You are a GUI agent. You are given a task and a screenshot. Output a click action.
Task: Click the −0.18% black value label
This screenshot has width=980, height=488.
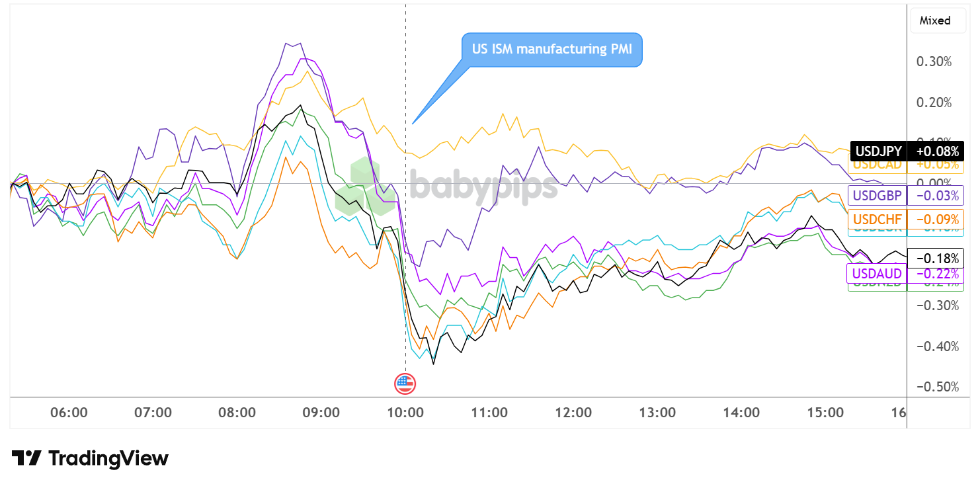click(x=936, y=257)
